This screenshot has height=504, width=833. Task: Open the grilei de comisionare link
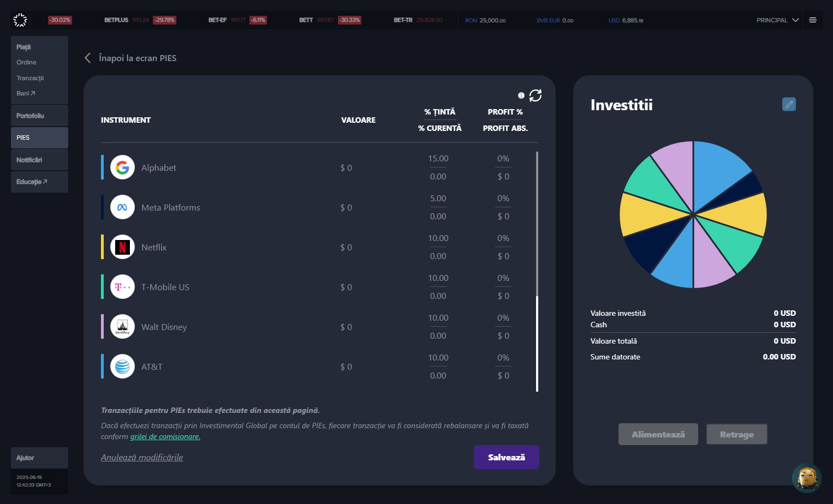point(165,436)
